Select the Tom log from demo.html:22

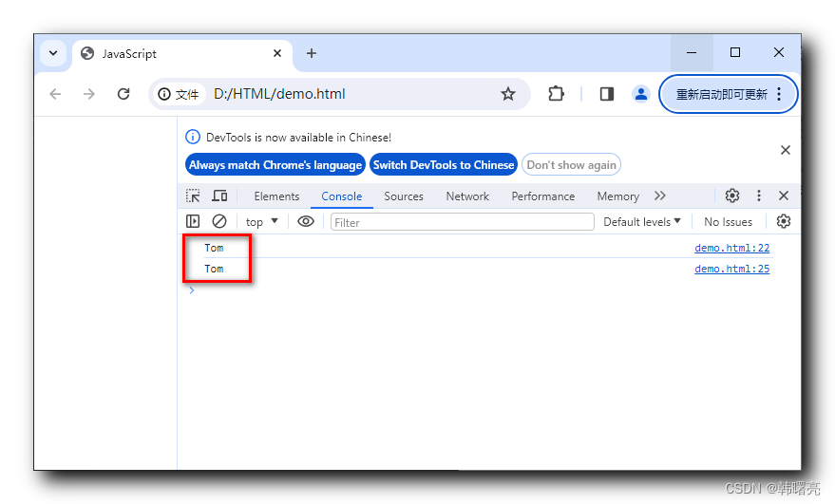[x=214, y=248]
